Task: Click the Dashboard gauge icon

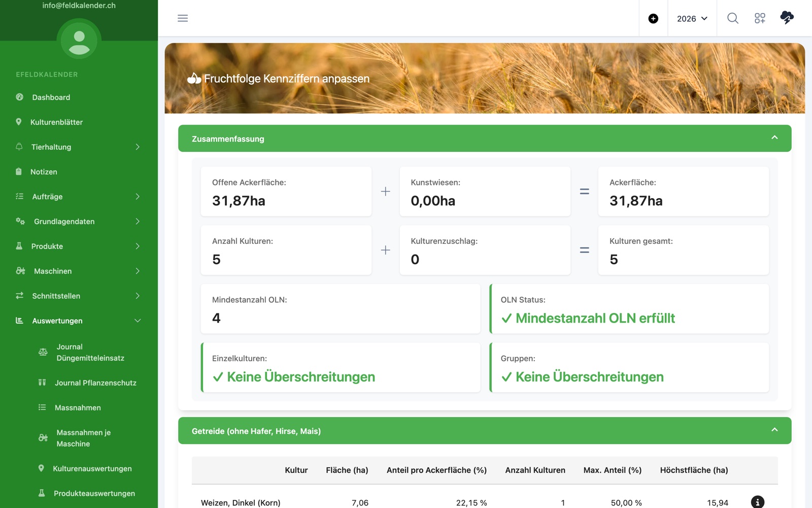Action: click(x=20, y=97)
